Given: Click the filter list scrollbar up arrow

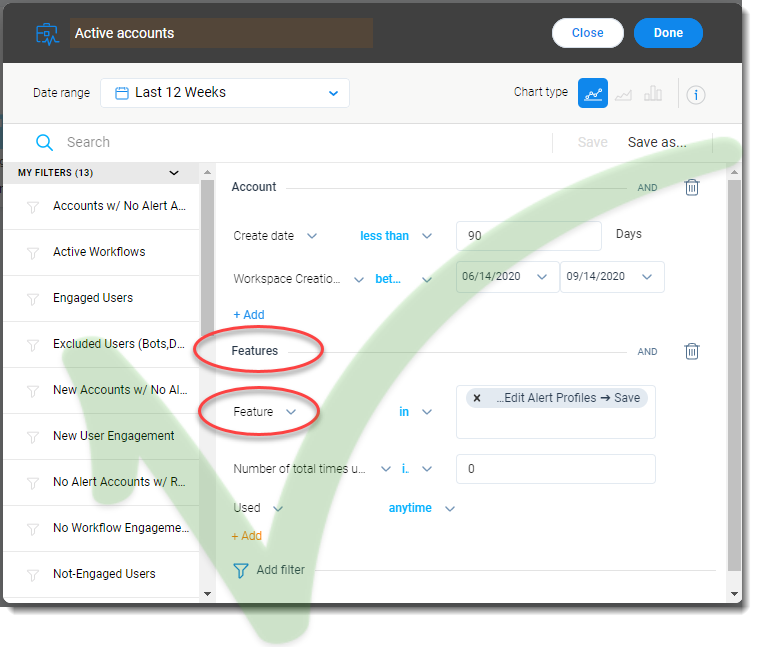Looking at the screenshot, I should point(208,172).
